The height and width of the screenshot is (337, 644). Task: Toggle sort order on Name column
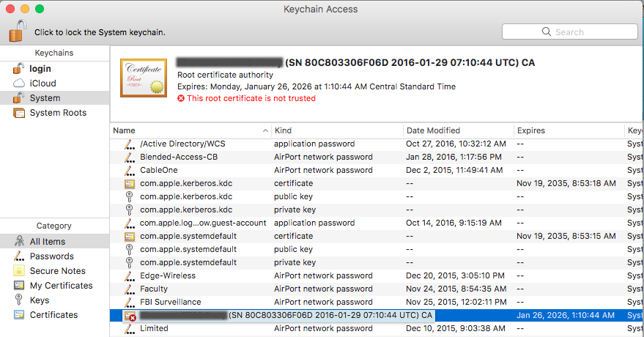pos(190,130)
